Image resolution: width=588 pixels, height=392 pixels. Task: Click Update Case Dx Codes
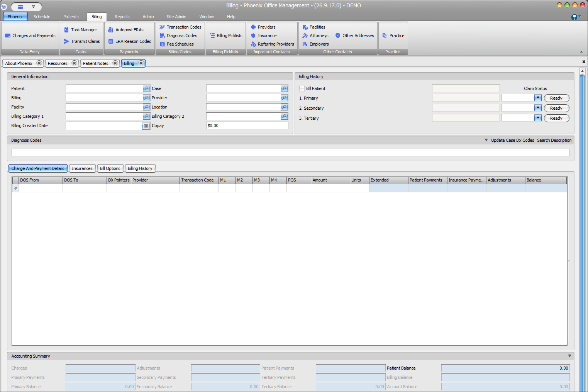[x=513, y=140]
